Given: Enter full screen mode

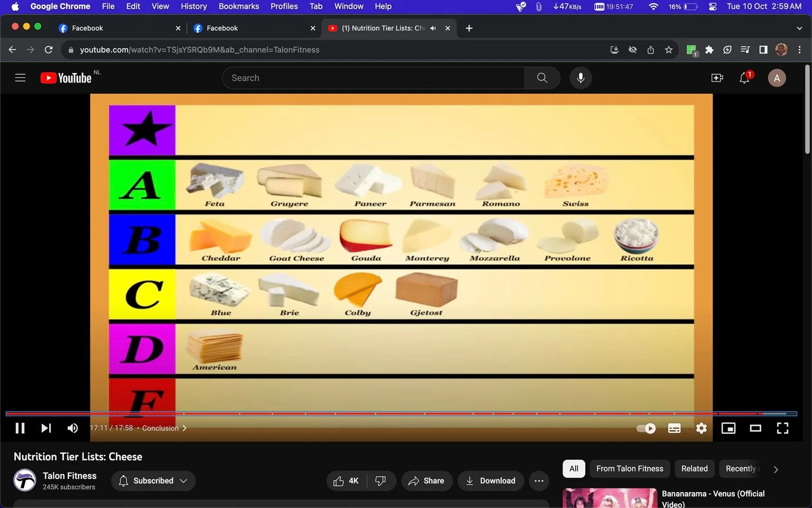Looking at the screenshot, I should [x=782, y=428].
